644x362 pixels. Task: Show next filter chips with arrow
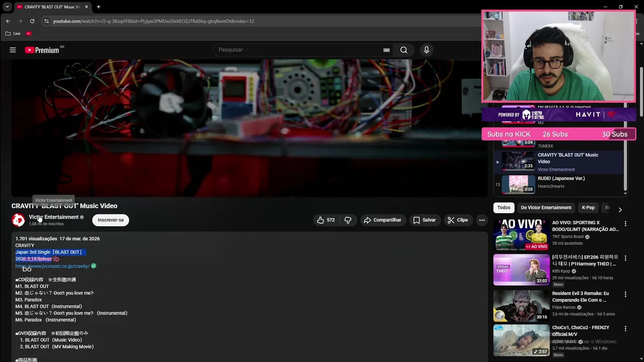620,210
